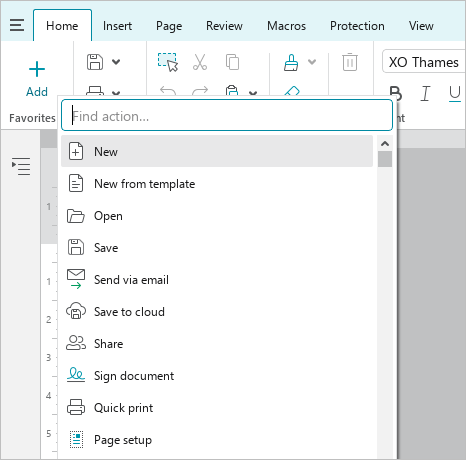The image size is (466, 460).
Task: Toggle Bold formatting
Action: (395, 93)
